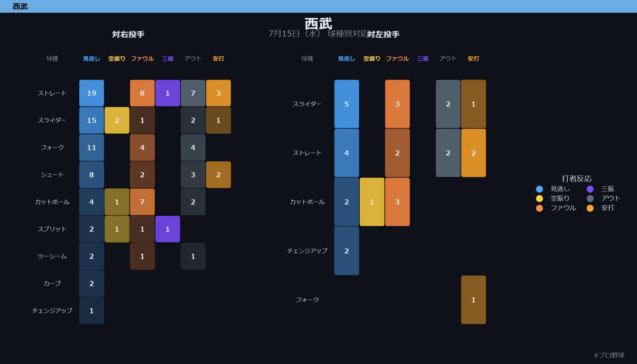This screenshot has width=637, height=364.
Task: Select ストレート 見逃し cell showing 19
Action: 92,93
